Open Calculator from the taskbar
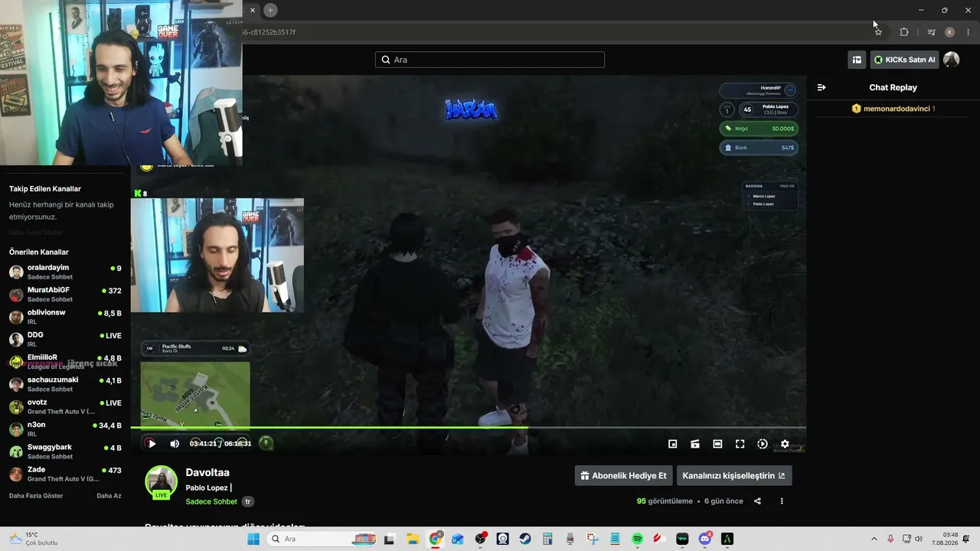The image size is (980, 551). 547,539
